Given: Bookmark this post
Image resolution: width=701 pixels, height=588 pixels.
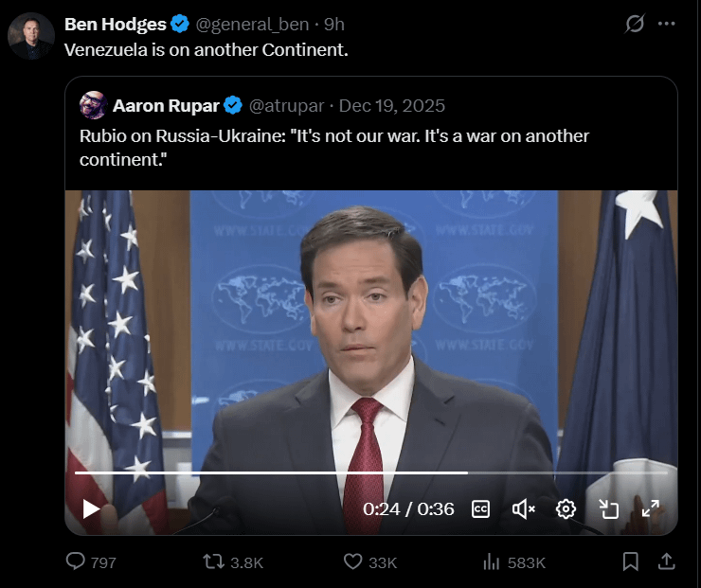Looking at the screenshot, I should [631, 561].
